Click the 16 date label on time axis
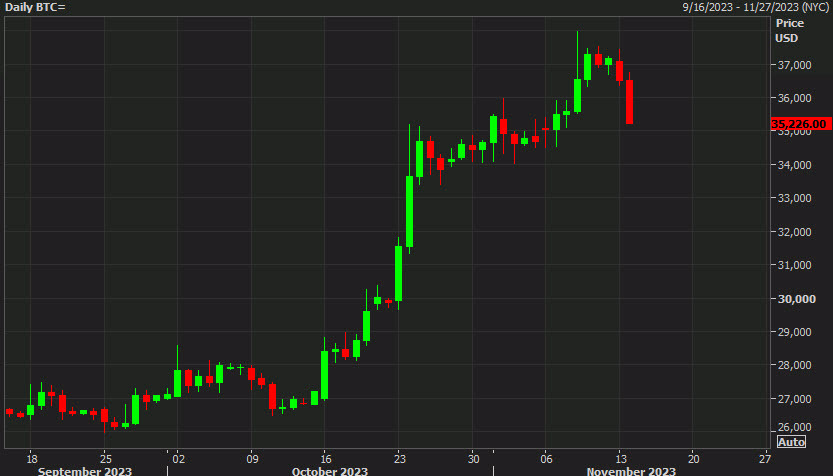The width and height of the screenshot is (833, 476). click(326, 458)
